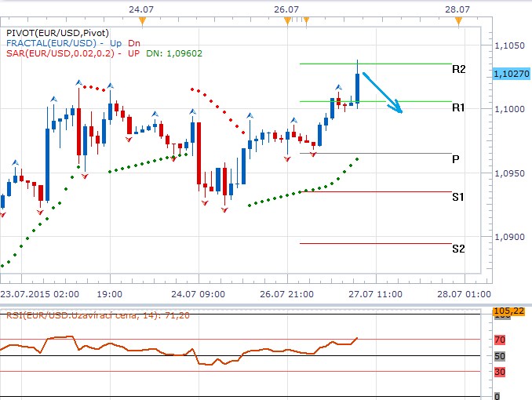Click the RSI 30 oversold level tag
532x400 pixels.
pyautogui.click(x=498, y=372)
